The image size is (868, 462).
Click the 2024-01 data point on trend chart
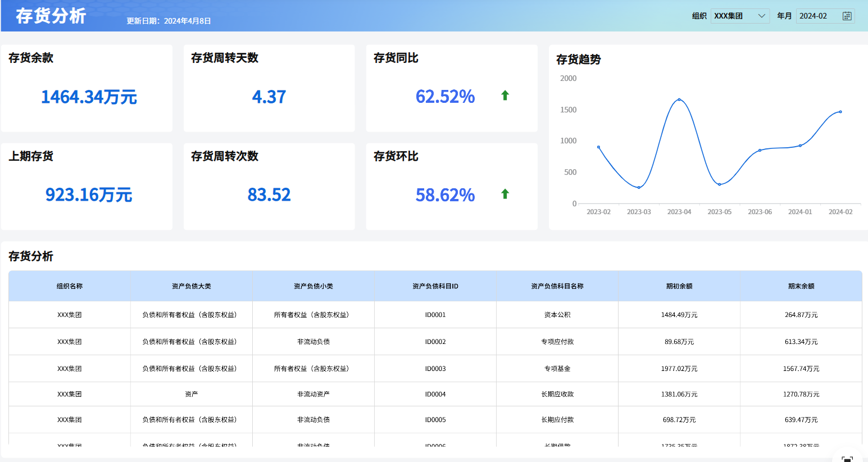pos(800,146)
